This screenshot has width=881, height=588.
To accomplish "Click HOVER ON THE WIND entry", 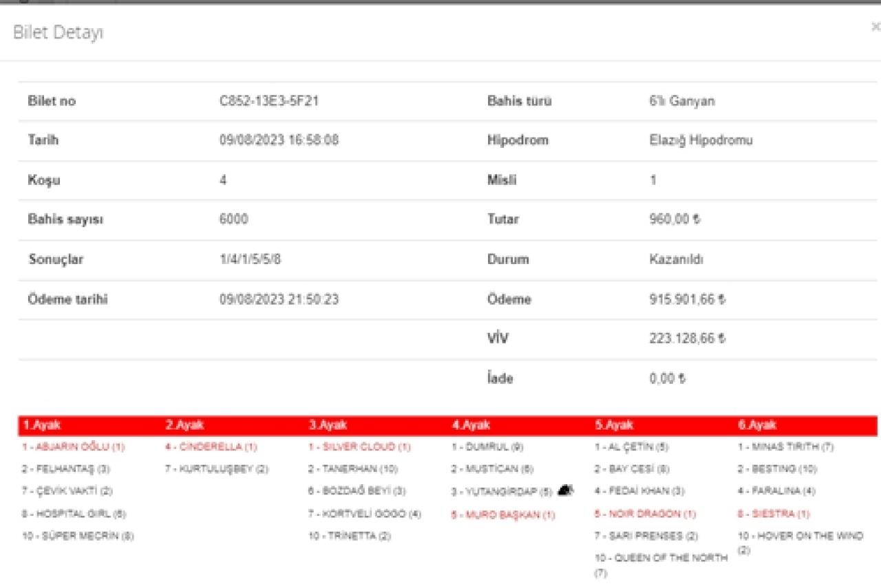I will pos(800,536).
